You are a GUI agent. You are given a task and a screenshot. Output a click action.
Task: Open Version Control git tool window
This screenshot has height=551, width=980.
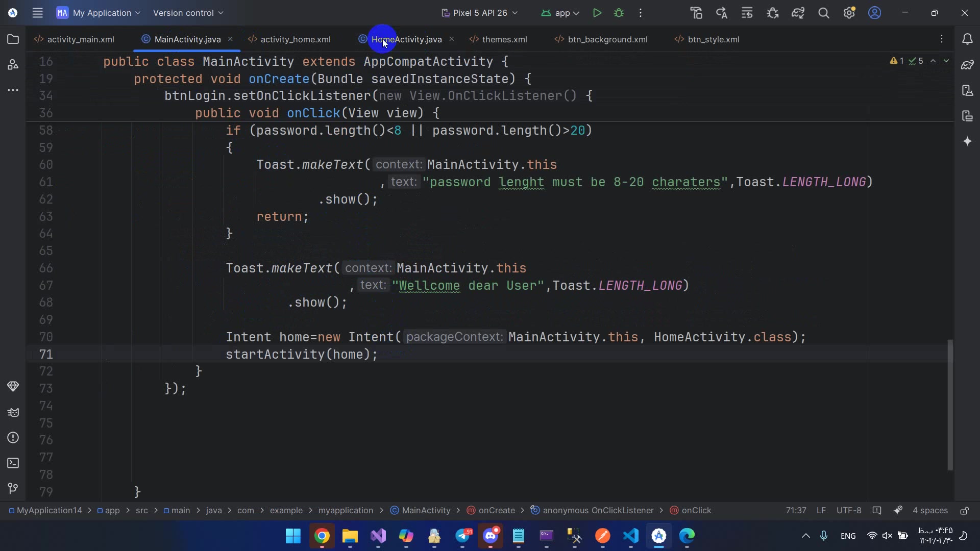(13, 489)
